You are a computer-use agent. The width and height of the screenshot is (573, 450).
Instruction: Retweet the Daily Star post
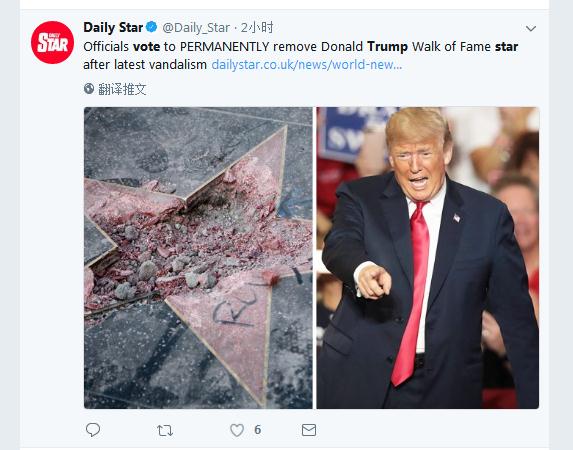165,430
